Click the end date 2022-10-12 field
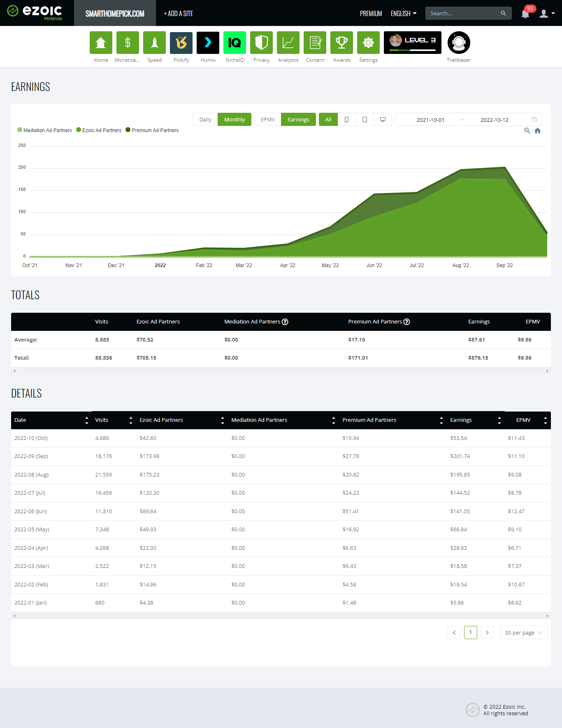562x728 pixels. (x=495, y=120)
